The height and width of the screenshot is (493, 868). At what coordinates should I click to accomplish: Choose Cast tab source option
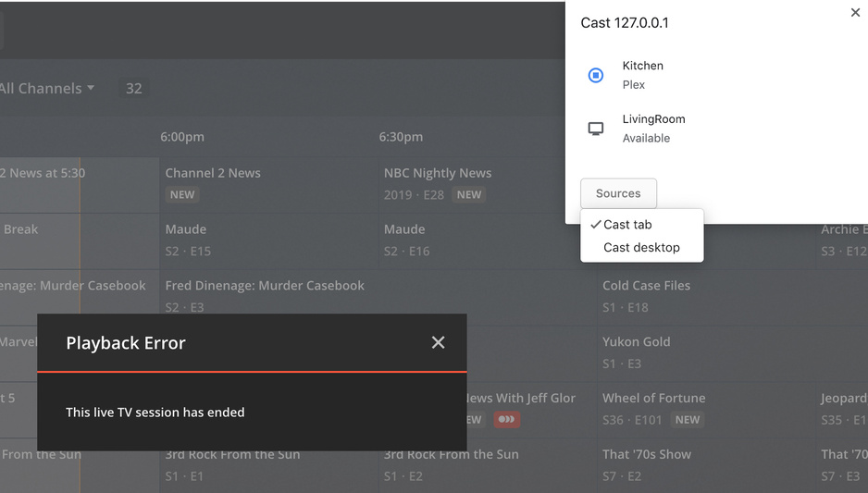[627, 225]
